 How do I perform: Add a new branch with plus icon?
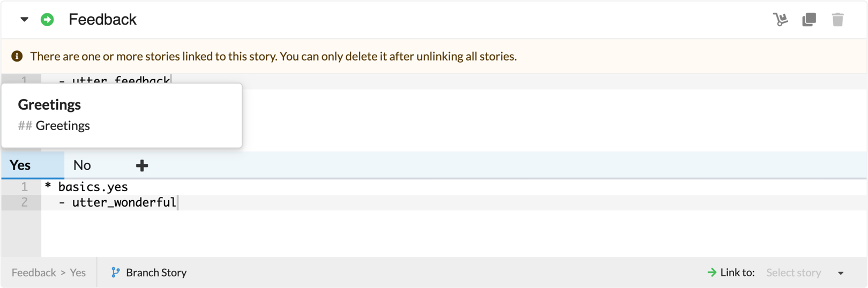coord(142,165)
